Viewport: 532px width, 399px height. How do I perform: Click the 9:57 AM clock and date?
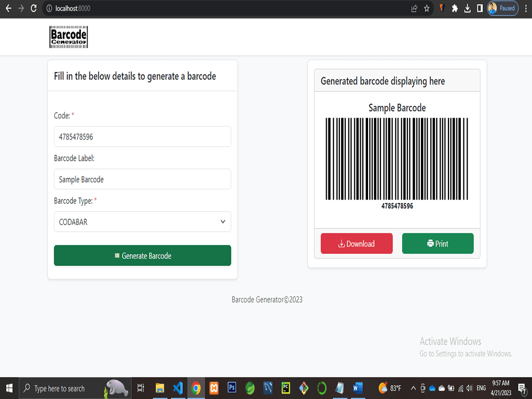(501, 388)
